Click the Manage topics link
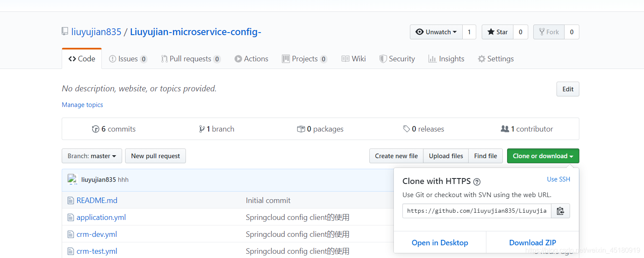This screenshot has height=258, width=644. click(82, 105)
